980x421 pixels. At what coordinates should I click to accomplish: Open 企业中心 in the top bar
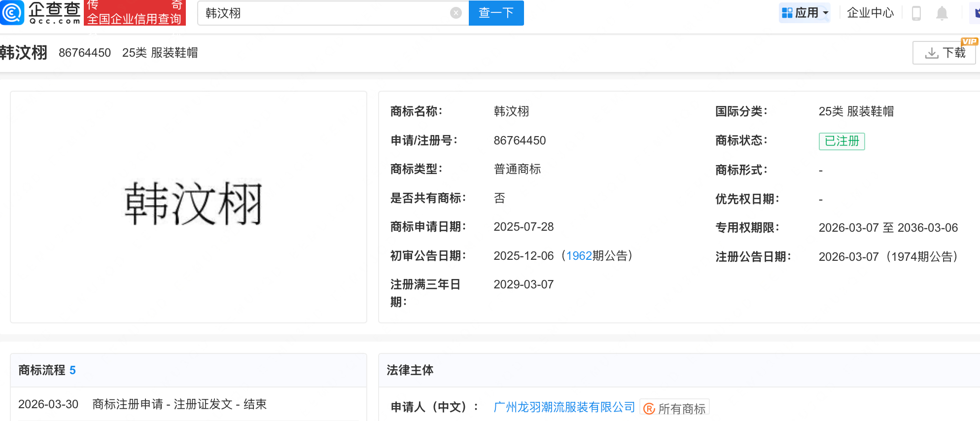pos(870,13)
